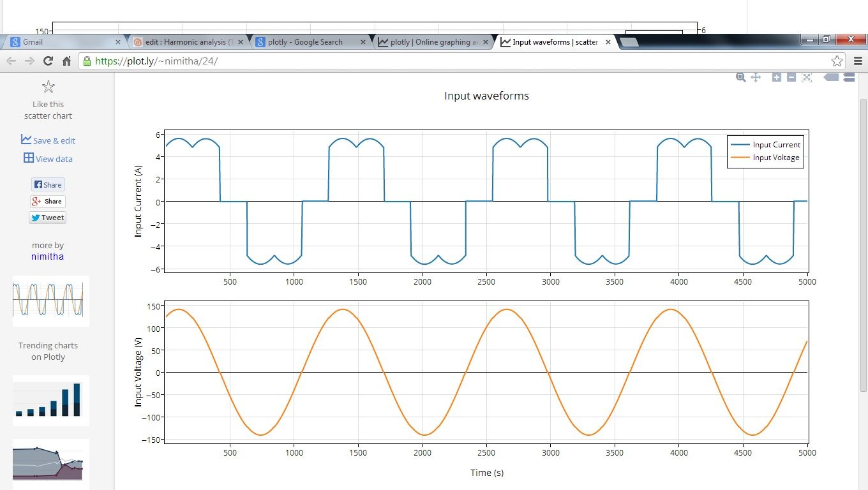Click the Input waveforms chart title
The height and width of the screenshot is (490, 868).
pyautogui.click(x=486, y=96)
